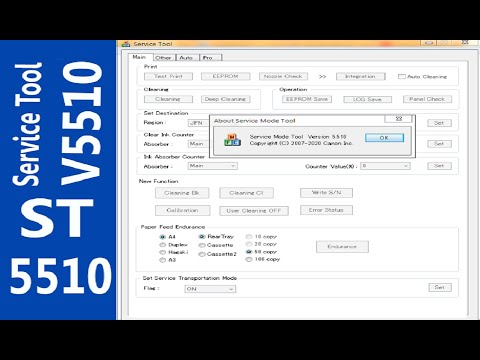
Task: Select the Cassette2 radio button
Action: pos(202,254)
